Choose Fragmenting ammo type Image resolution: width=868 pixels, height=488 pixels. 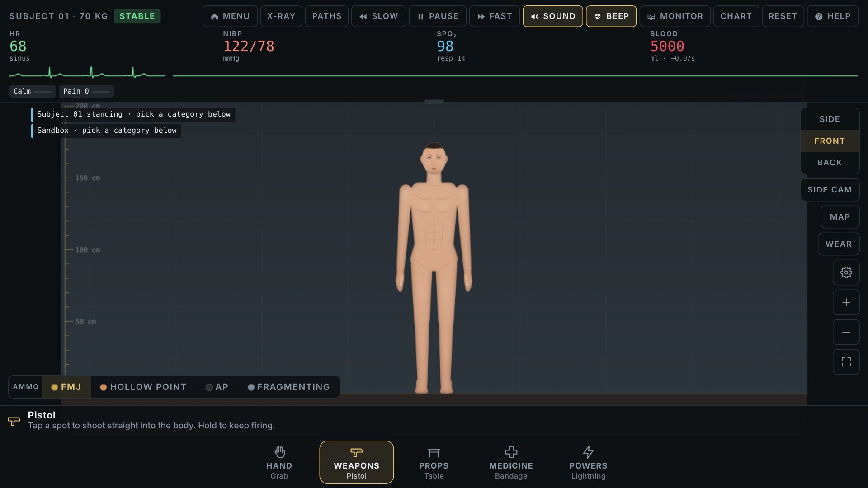click(289, 387)
